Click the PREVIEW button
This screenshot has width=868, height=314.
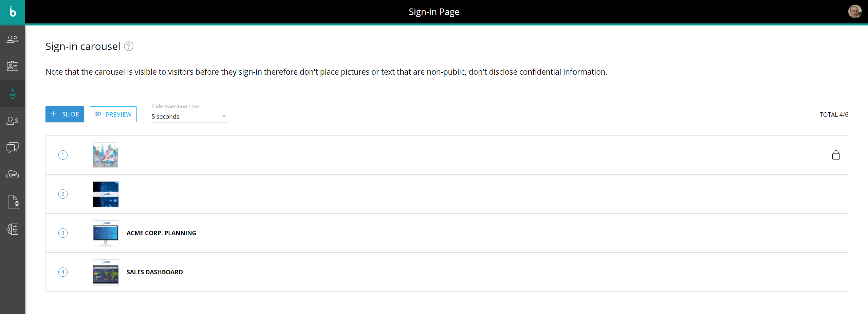click(113, 114)
